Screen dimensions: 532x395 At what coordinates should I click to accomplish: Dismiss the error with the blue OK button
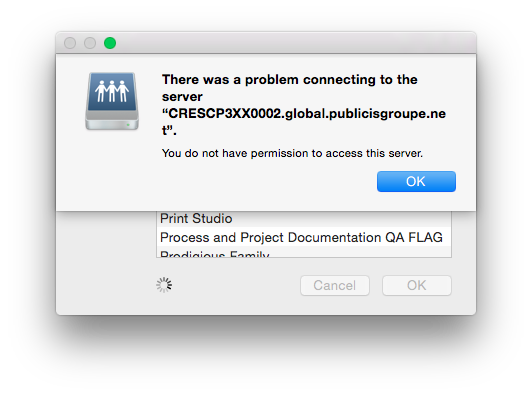click(x=416, y=182)
